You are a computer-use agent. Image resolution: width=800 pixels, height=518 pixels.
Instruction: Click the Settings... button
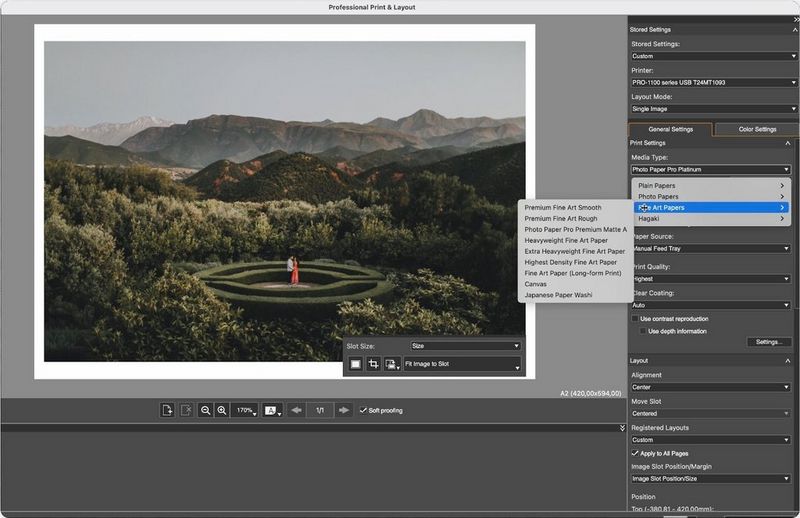coord(768,342)
